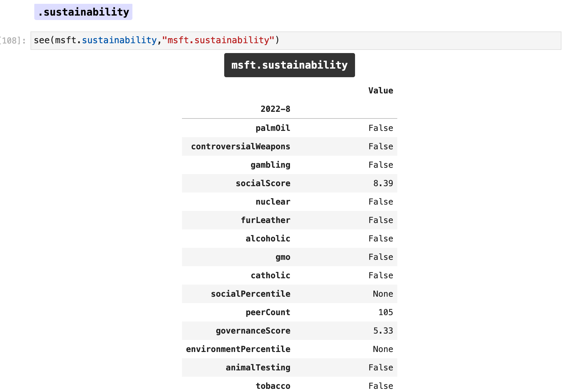Click the governanceScore row label

tap(253, 331)
